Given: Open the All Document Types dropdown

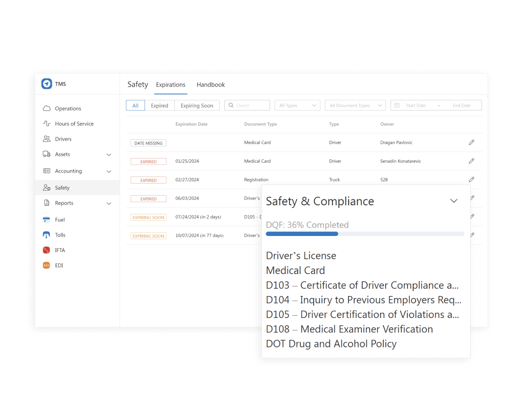Looking at the screenshot, I should 355,105.
